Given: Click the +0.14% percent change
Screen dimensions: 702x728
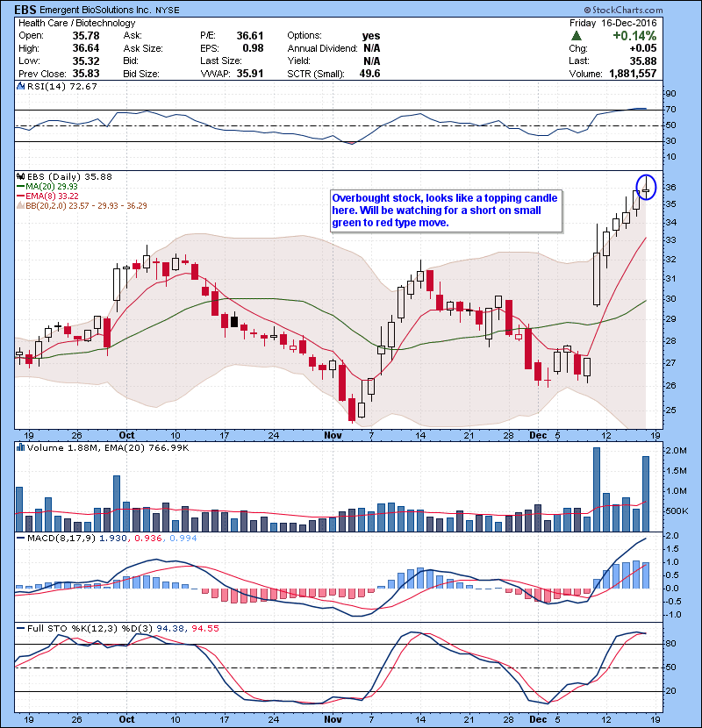Looking at the screenshot, I should (x=634, y=36).
